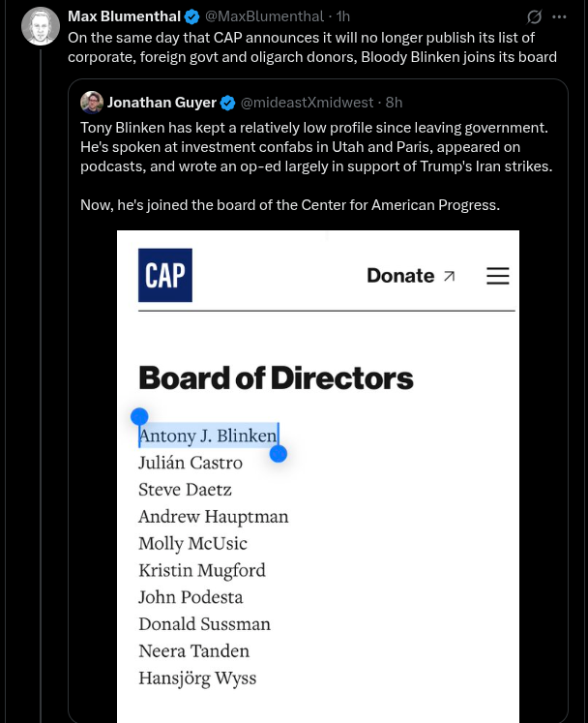Click highlighted Antony J. Blinken name
Image resolution: width=588 pixels, height=723 pixels.
click(208, 436)
